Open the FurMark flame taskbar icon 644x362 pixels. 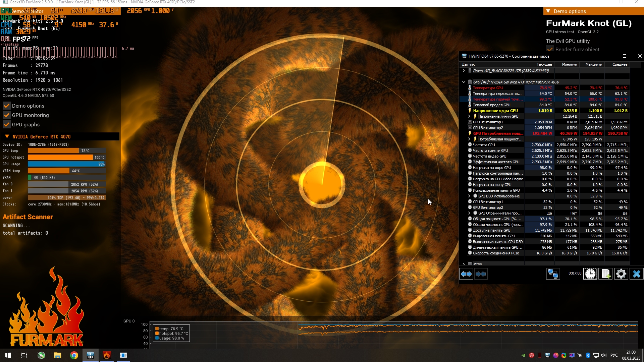[107, 355]
